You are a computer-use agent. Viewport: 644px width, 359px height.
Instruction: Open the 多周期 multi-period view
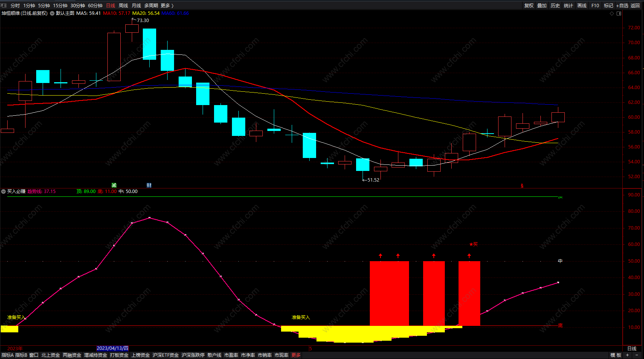[151, 6]
